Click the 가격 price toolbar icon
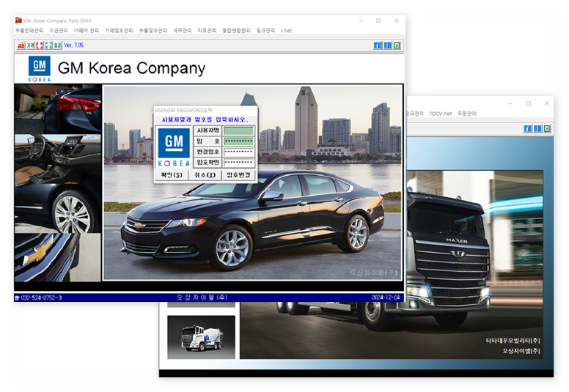 [x=30, y=45]
